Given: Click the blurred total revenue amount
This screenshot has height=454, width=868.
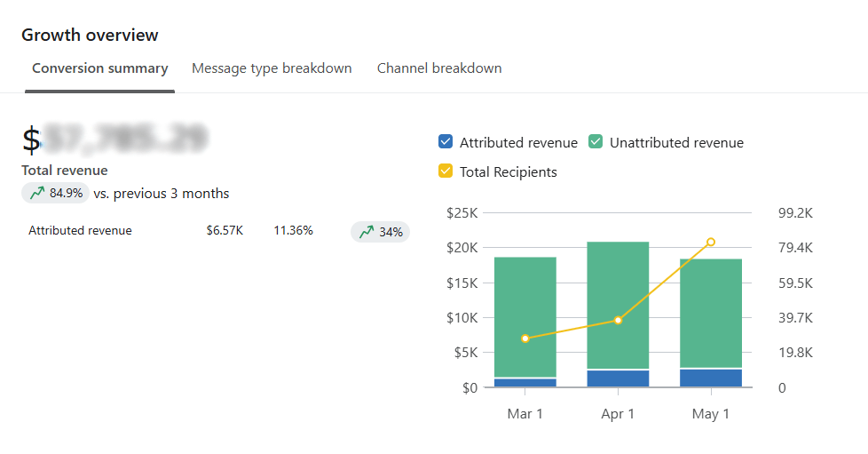Looking at the screenshot, I should point(124,138).
